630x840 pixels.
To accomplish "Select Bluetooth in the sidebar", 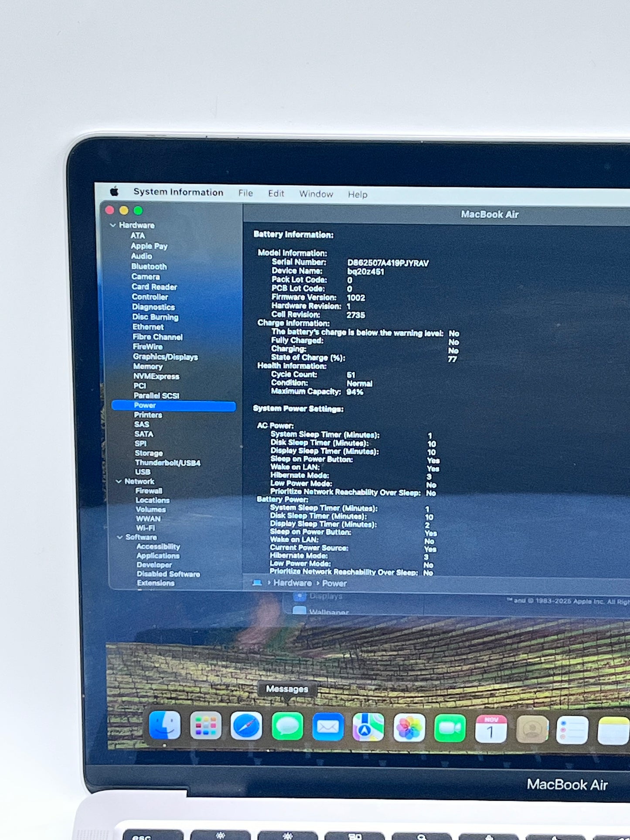I will [149, 266].
